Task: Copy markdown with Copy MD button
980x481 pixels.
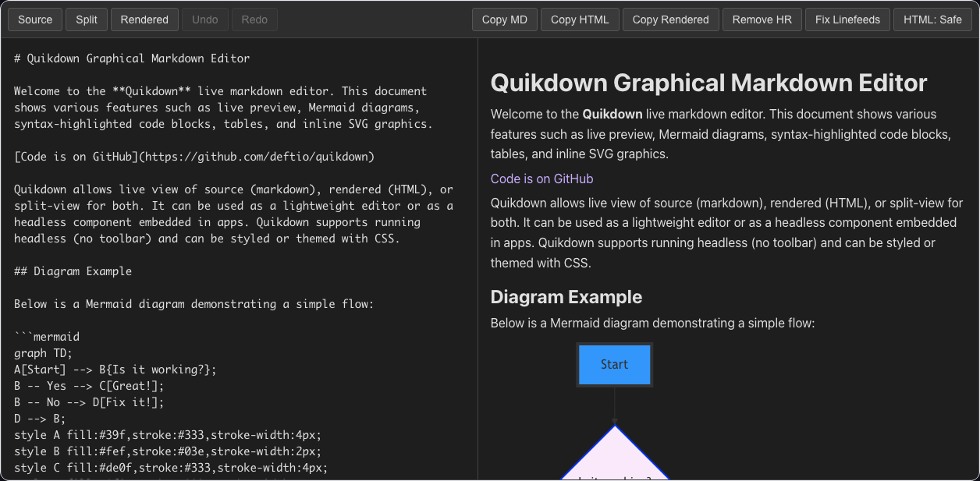Action: pyautogui.click(x=505, y=19)
